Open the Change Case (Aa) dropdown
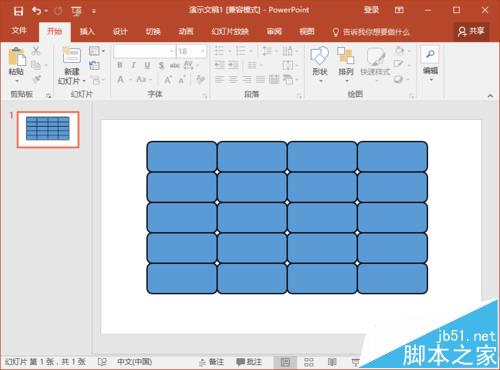The image size is (500, 370). 144,79
